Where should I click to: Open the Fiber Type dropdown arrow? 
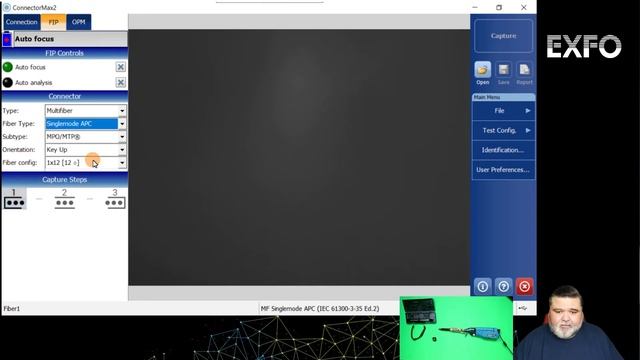point(122,124)
